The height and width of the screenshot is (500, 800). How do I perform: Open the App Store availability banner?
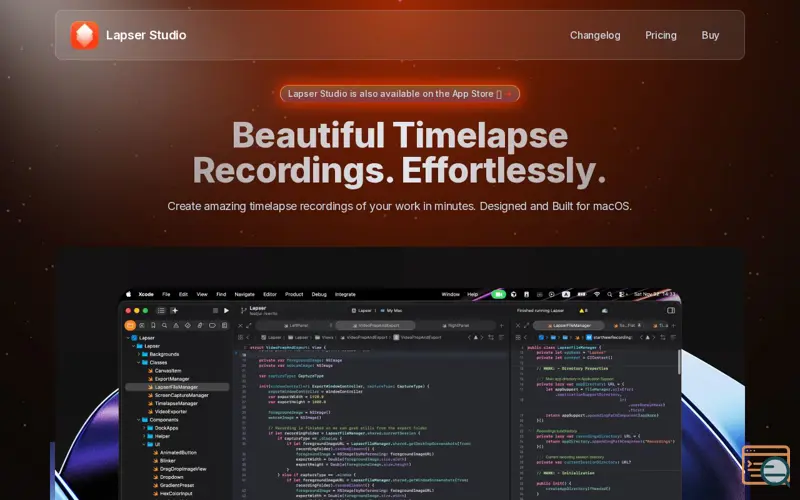(x=399, y=94)
